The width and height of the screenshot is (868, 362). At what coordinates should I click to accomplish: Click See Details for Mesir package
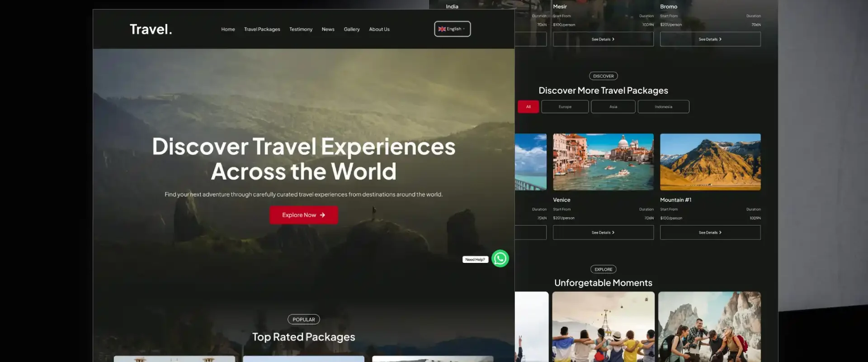tap(603, 39)
